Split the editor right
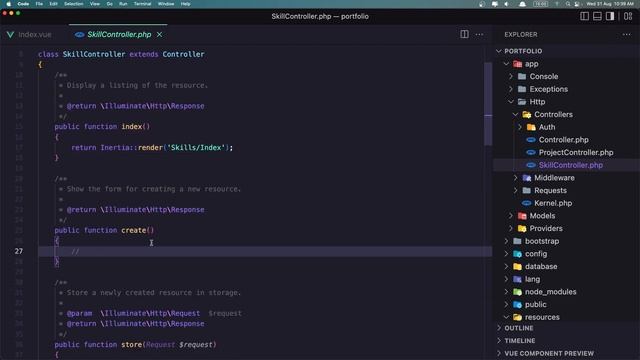 (x=464, y=34)
